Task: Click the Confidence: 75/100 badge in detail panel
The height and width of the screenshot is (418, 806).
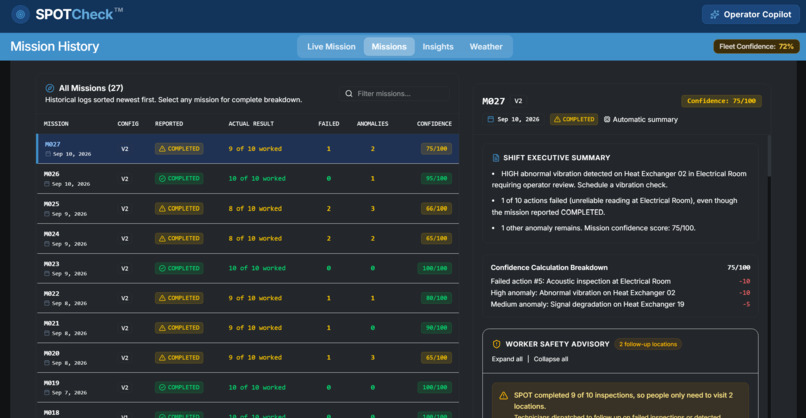Action: tap(721, 101)
